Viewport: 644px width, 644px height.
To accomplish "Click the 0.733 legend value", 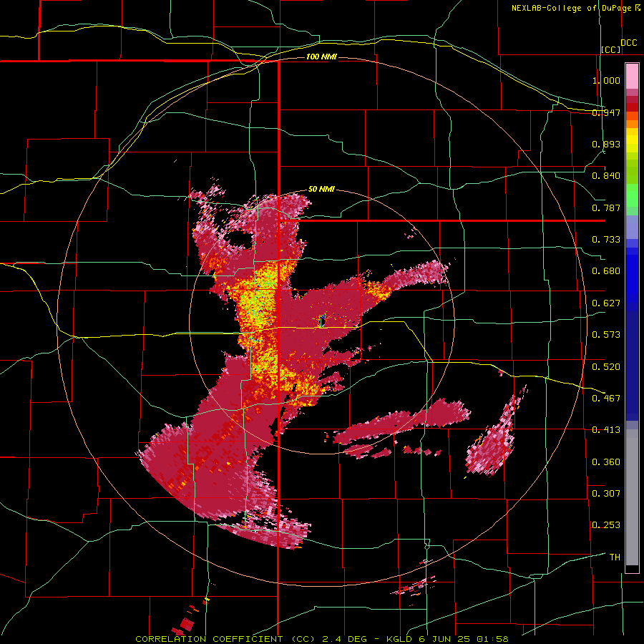I will click(x=606, y=240).
